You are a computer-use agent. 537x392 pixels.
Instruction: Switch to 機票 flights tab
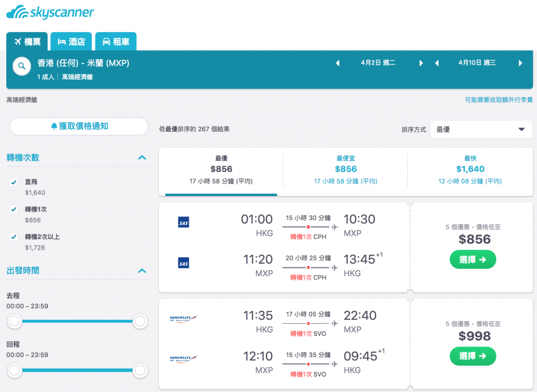(27, 41)
